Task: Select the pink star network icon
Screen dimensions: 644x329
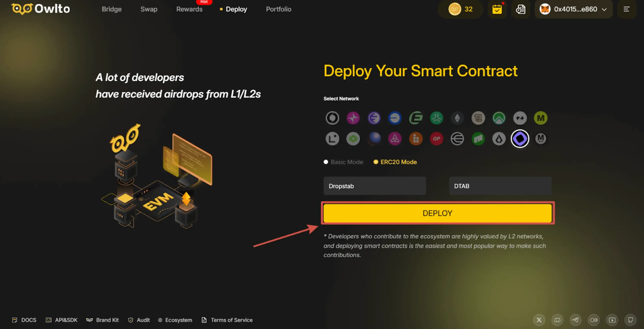Action: coord(353,118)
